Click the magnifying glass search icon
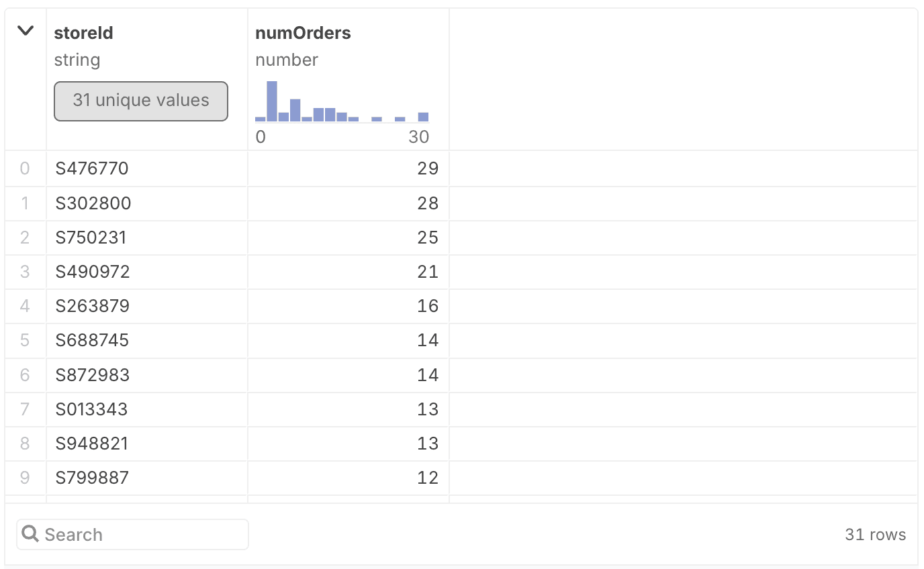Viewport: 924px width, 569px height. (x=30, y=534)
